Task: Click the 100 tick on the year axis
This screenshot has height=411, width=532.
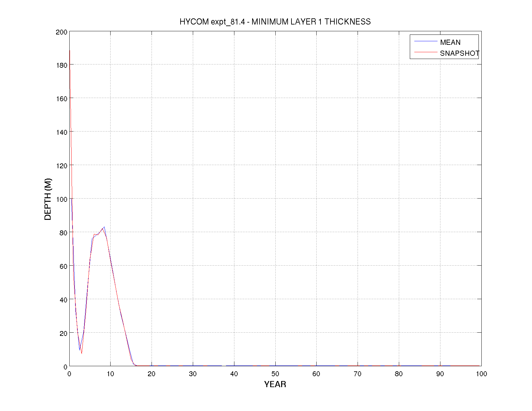Action: point(481,374)
